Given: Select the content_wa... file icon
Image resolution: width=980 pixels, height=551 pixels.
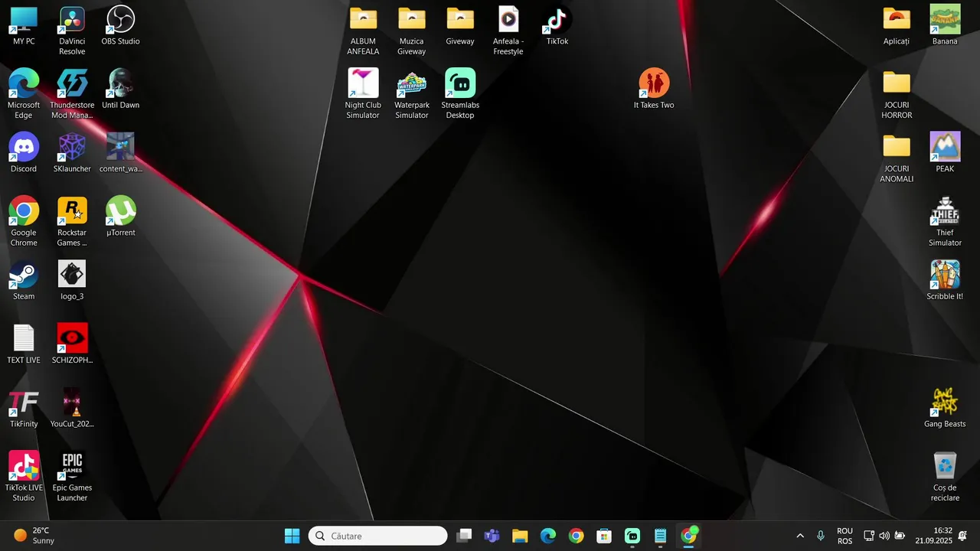Looking at the screenshot, I should [x=120, y=153].
